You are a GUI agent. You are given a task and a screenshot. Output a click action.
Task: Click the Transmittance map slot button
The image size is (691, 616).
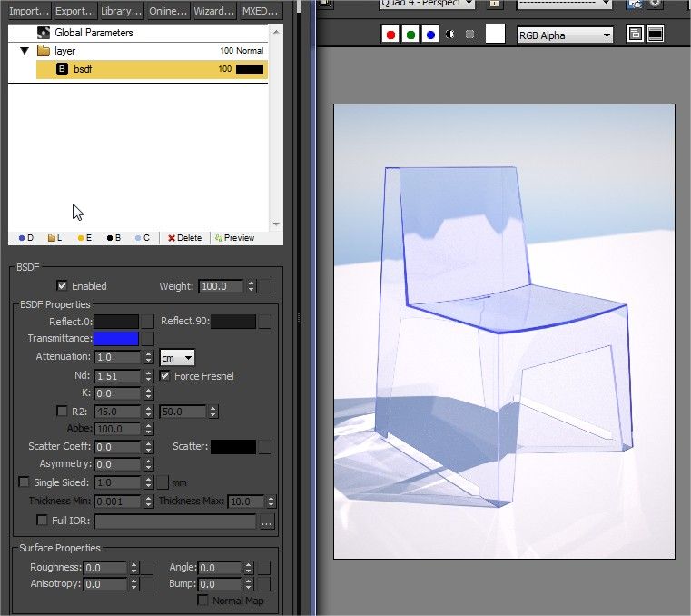148,339
